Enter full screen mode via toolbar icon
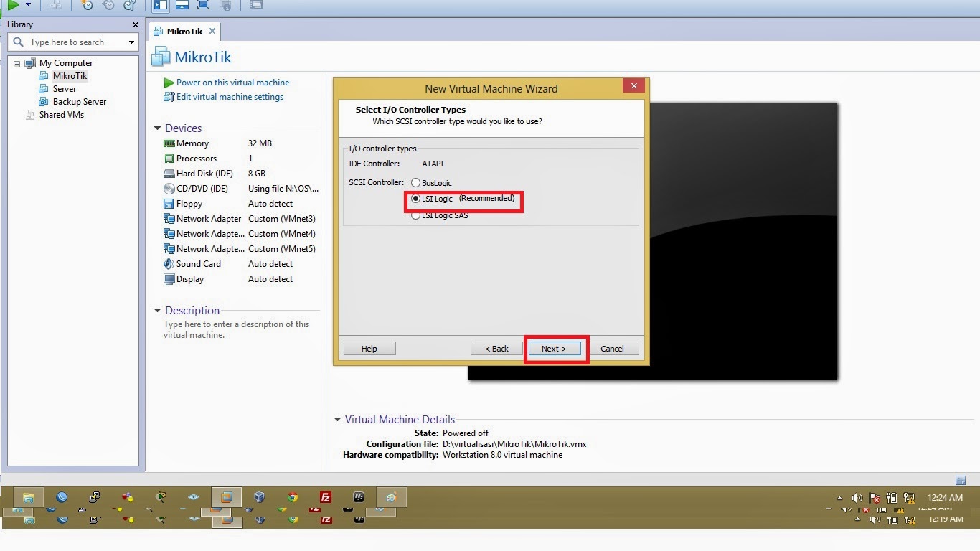This screenshot has width=980, height=551. click(x=203, y=5)
